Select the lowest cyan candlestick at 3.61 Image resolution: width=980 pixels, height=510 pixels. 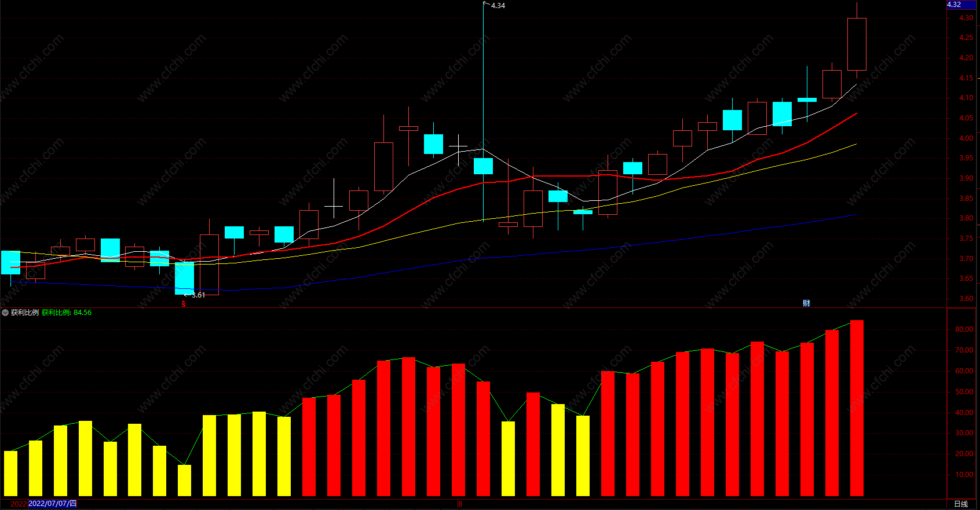point(184,278)
